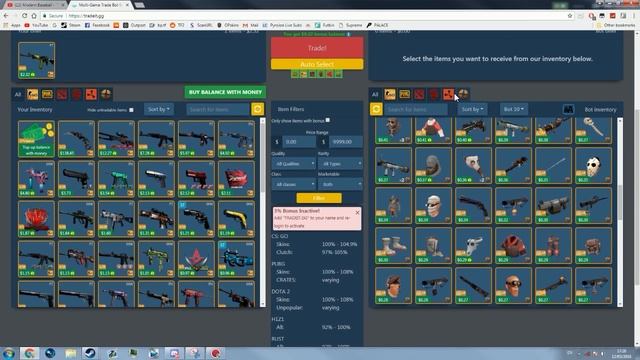Bookmark this page with the star icon
This screenshot has height=360, width=640.
pyautogui.click(x=570, y=16)
